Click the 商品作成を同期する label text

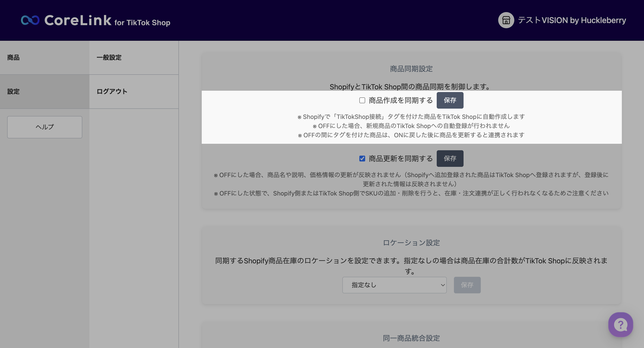400,100
